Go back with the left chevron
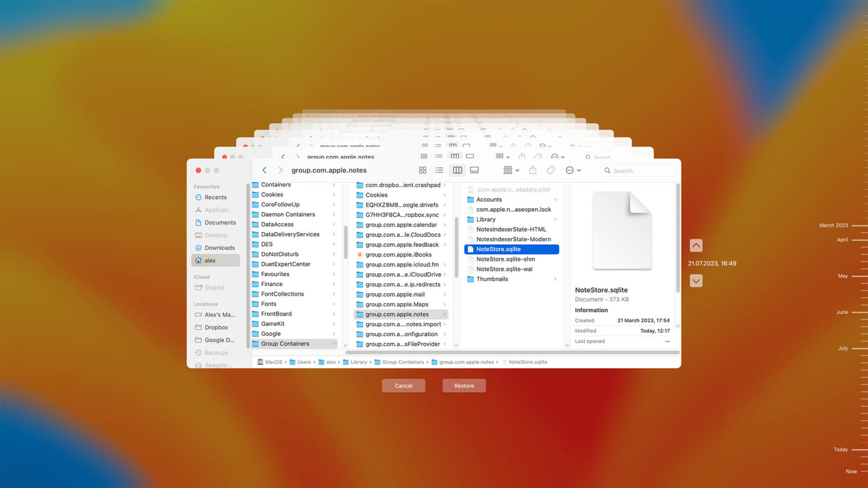868x488 pixels. (x=264, y=170)
